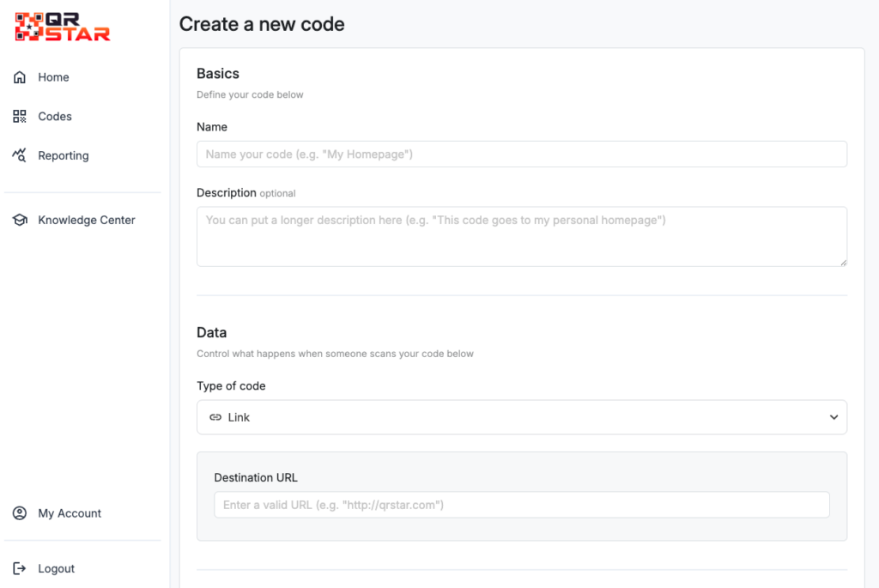Click the Knowledge Center graduation cap icon
The height and width of the screenshot is (588, 879).
click(20, 221)
